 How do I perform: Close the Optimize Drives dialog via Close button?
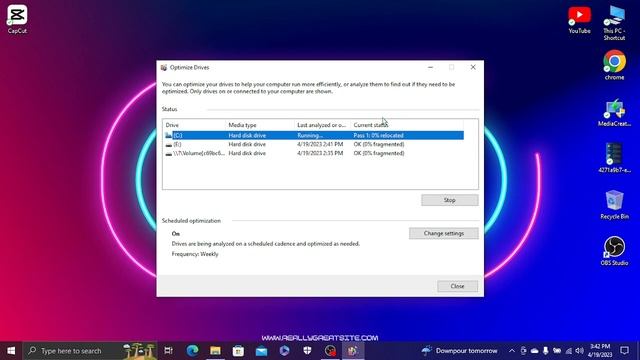pyautogui.click(x=457, y=286)
